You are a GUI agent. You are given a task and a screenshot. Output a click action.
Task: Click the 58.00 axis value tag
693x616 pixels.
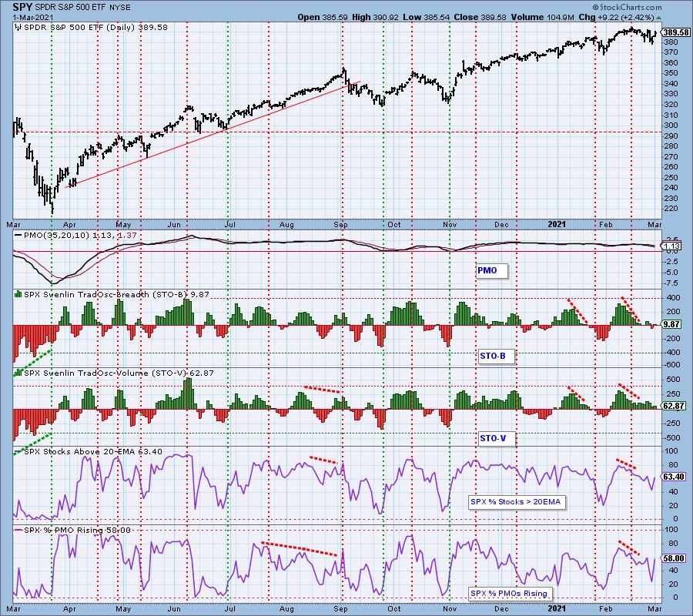[x=675, y=558]
